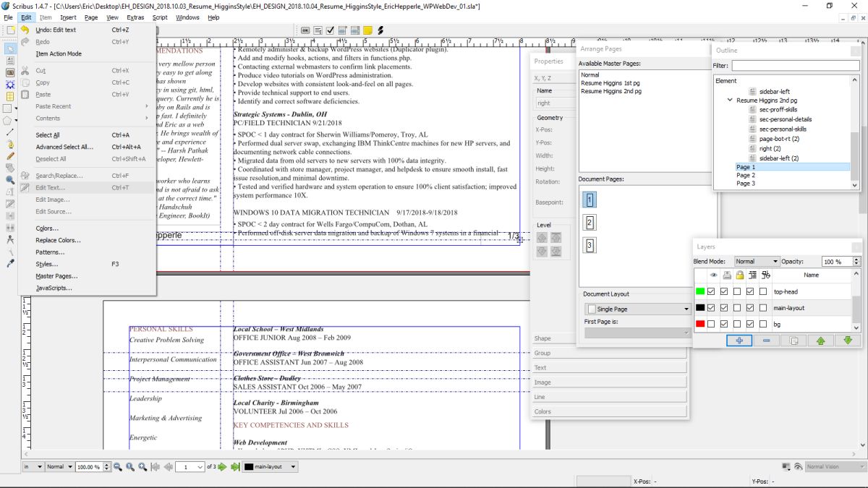
Task: Select the Eye Dropper tool in left toolbar
Action: pos(10,264)
